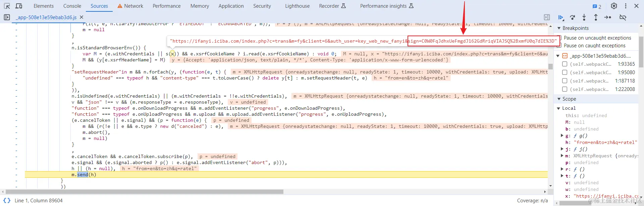Click the Coverage: n/a status text
Image resolution: width=644 pixels, height=206 pixels.
[532, 200]
